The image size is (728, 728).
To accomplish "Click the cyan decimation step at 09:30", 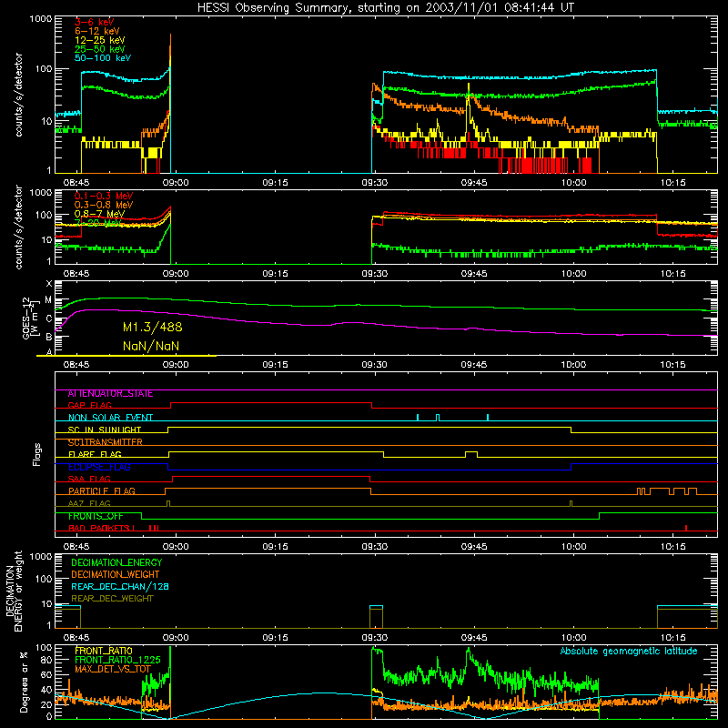I will (x=376, y=606).
